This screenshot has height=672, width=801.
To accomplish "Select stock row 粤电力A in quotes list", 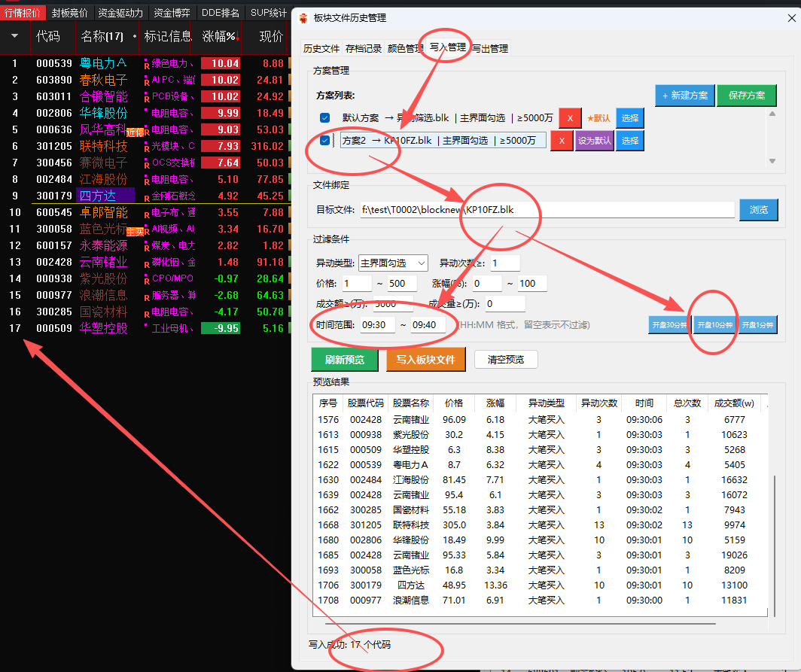I will [x=145, y=63].
